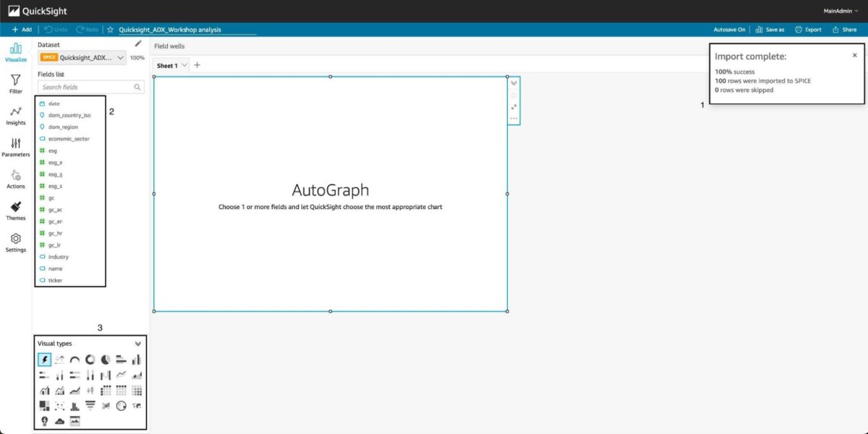Select the AutoGraph lightning visual type
Image resolution: width=868 pixels, height=434 pixels.
pos(44,359)
